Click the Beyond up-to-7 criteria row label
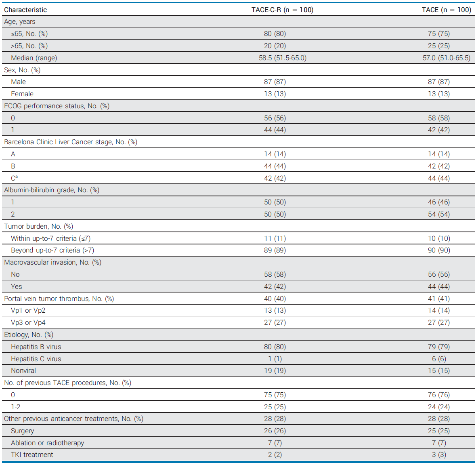This screenshot has width=476, height=463. click(52, 250)
